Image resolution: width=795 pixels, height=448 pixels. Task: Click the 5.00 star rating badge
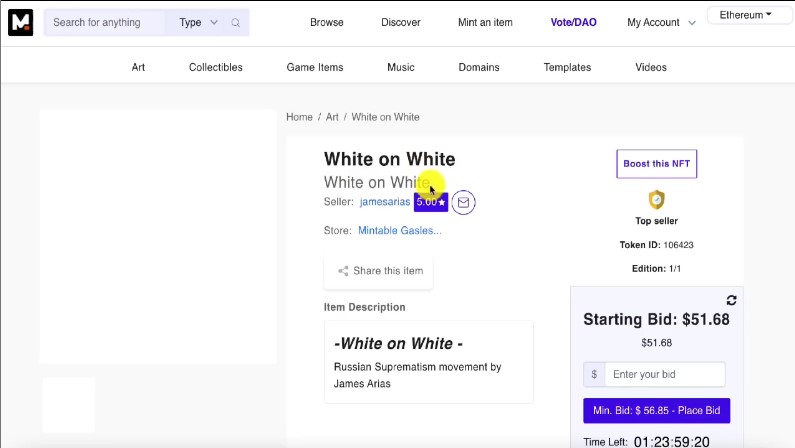click(431, 202)
